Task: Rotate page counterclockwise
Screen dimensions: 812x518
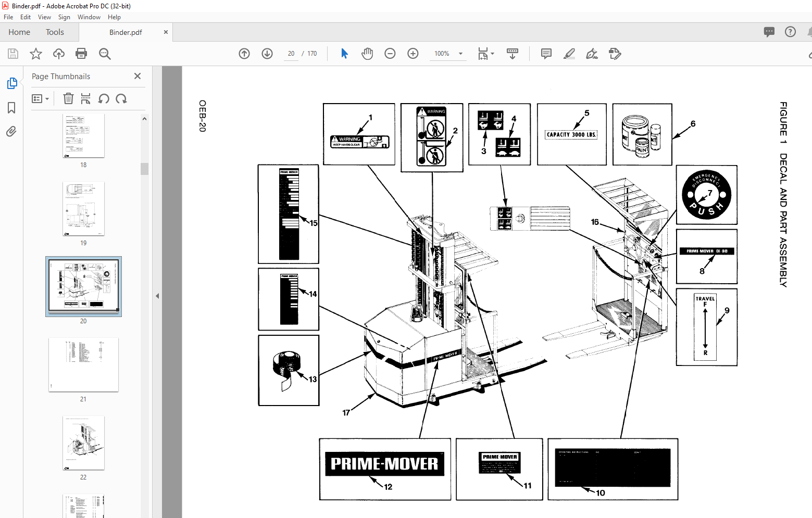Action: [104, 98]
